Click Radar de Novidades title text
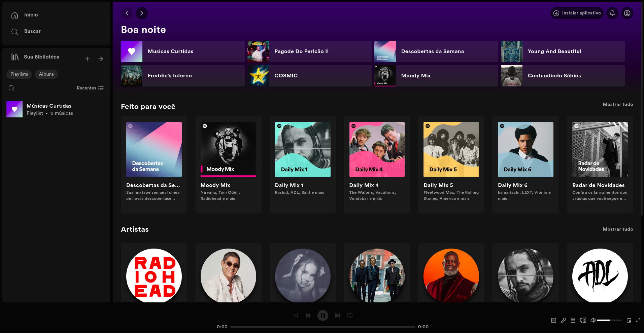 [598, 185]
